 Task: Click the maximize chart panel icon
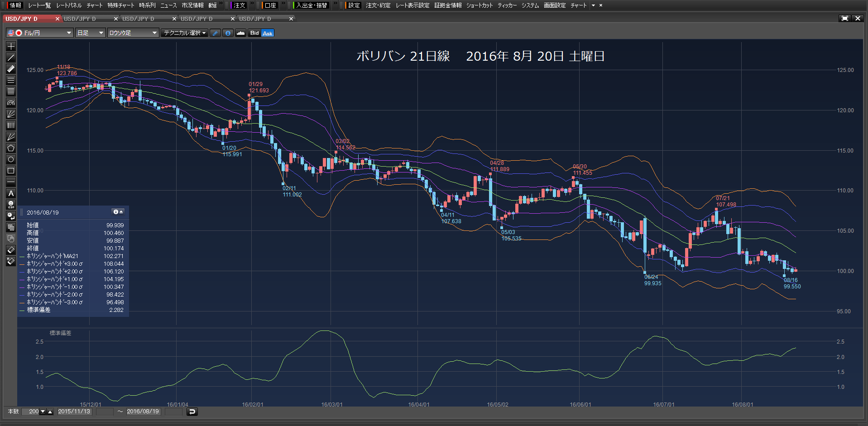coord(844,19)
